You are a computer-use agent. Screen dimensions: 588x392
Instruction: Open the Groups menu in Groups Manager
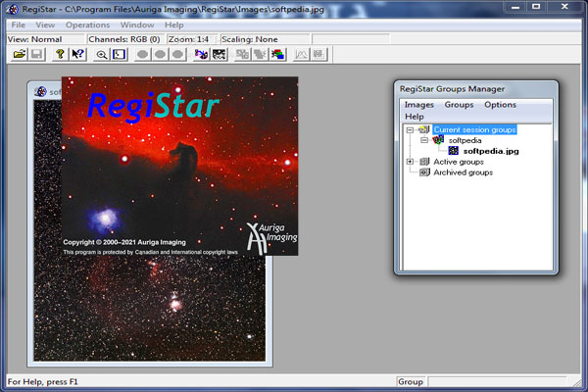[x=459, y=105]
